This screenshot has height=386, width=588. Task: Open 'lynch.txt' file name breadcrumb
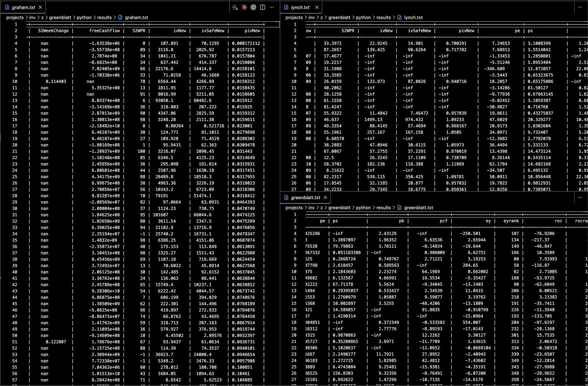(x=413, y=17)
